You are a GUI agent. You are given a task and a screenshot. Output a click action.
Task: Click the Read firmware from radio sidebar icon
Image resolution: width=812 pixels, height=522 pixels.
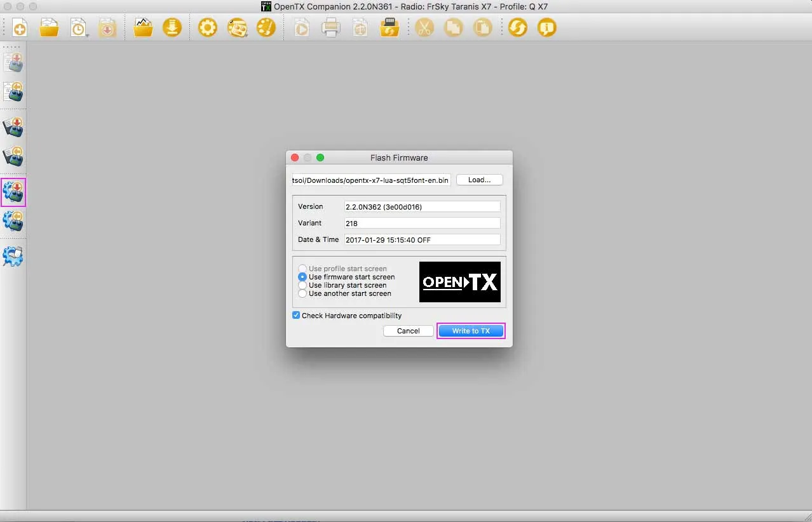coord(13,221)
